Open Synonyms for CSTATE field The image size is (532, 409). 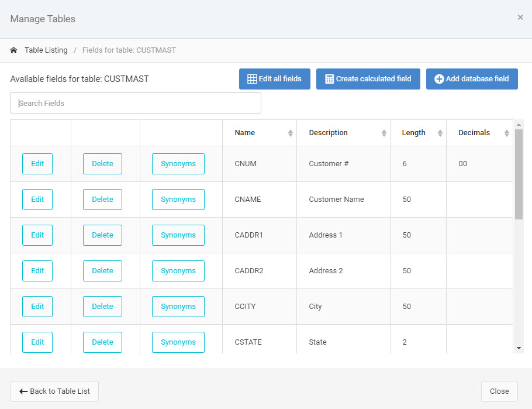(x=178, y=342)
